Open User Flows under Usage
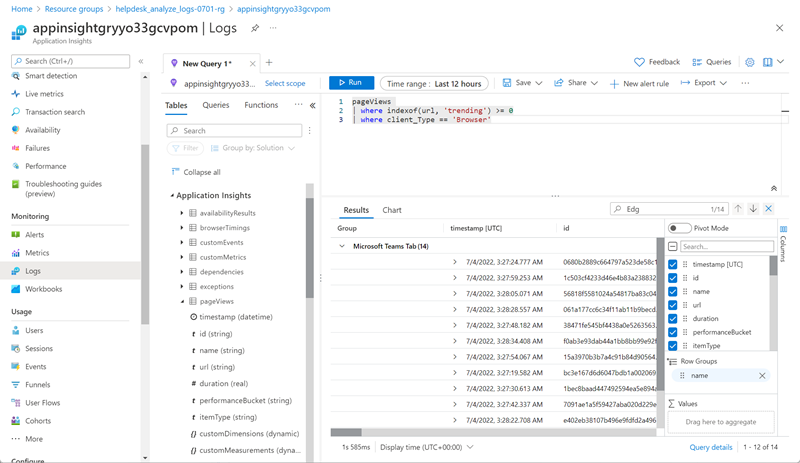 pyautogui.click(x=43, y=403)
